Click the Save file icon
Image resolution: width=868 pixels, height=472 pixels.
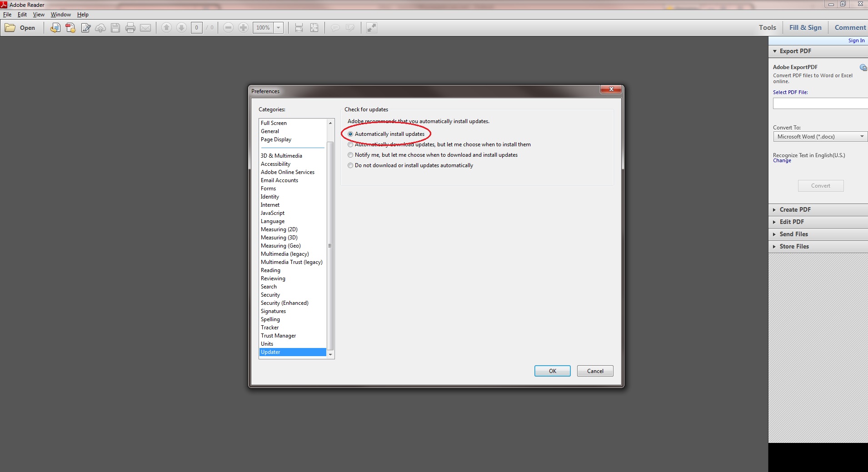115,28
